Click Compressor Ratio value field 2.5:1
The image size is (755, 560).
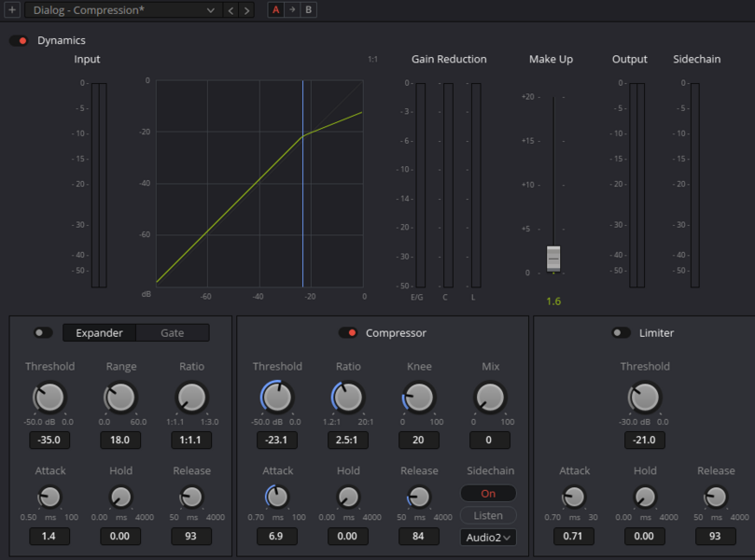348,441
